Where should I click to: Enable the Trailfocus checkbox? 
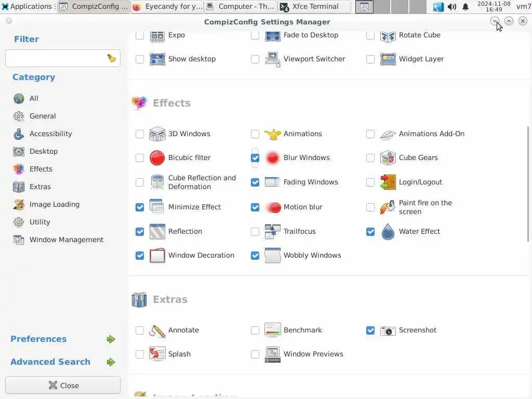pyautogui.click(x=255, y=232)
